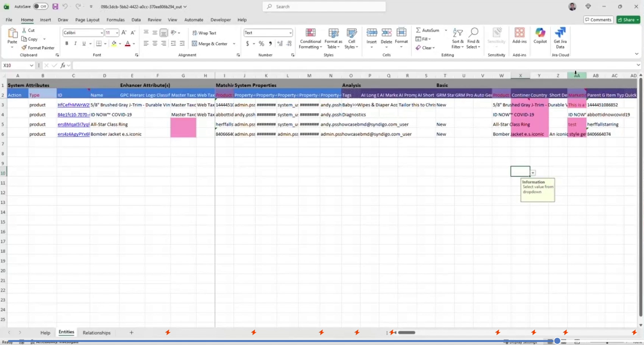Open the Relationships sheet tab
644x345 pixels.
tap(96, 332)
